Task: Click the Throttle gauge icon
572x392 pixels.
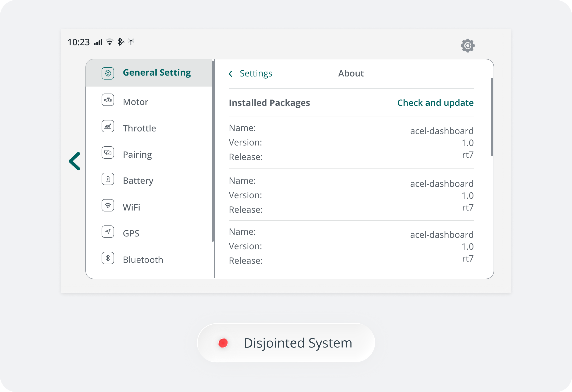Action: pos(108,126)
